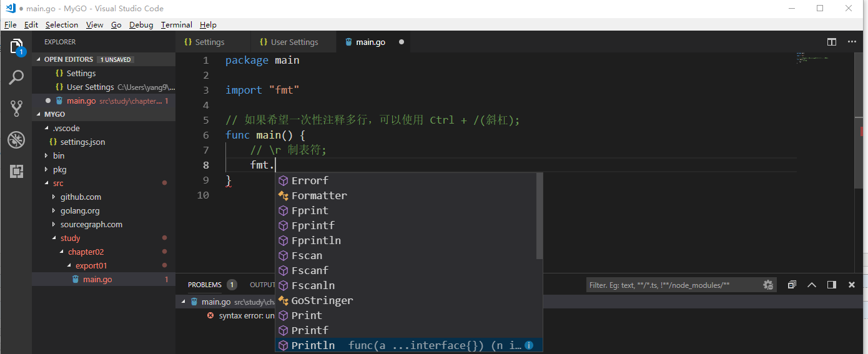This screenshot has height=354, width=868.
Task: Toggle excluded files filter gear icon
Action: tap(768, 285)
